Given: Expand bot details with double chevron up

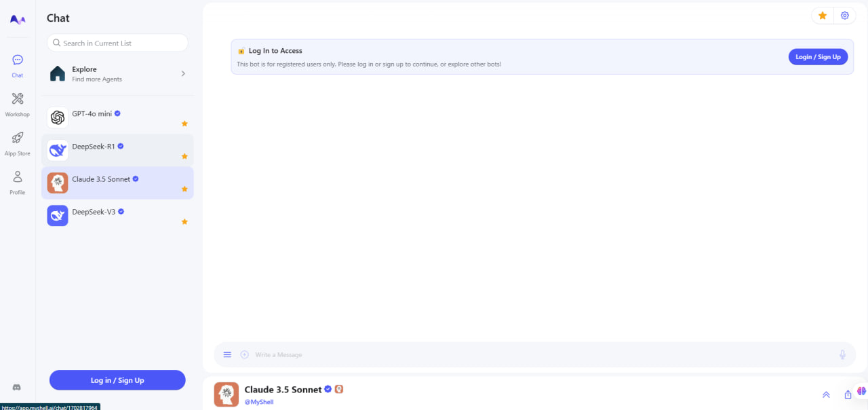Looking at the screenshot, I should (x=826, y=394).
